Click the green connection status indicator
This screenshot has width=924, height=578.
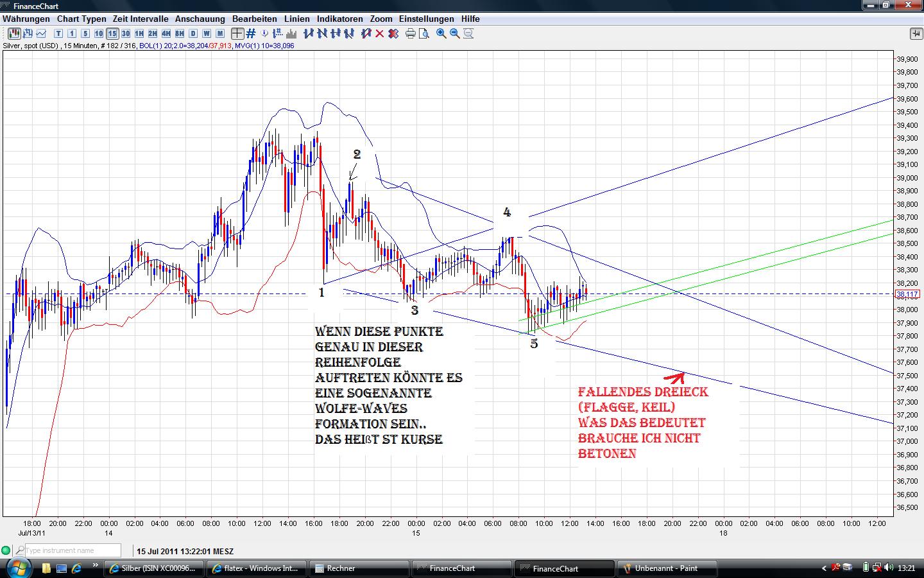click(6, 550)
